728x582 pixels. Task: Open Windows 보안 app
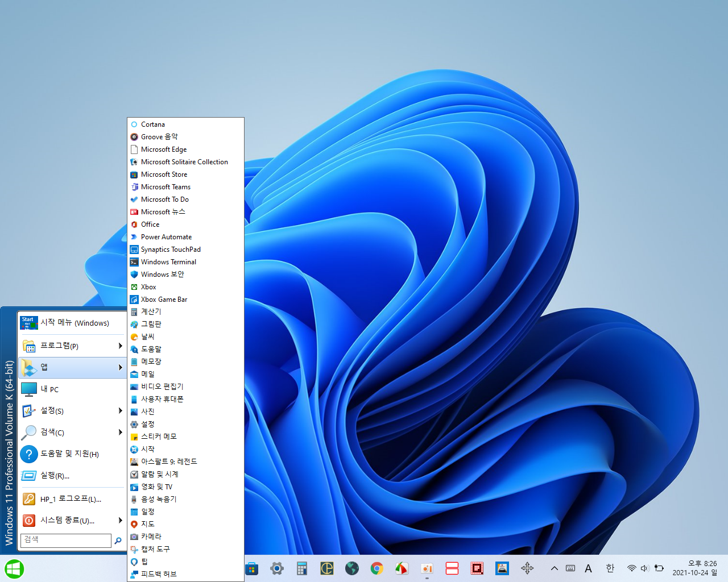coord(185,275)
